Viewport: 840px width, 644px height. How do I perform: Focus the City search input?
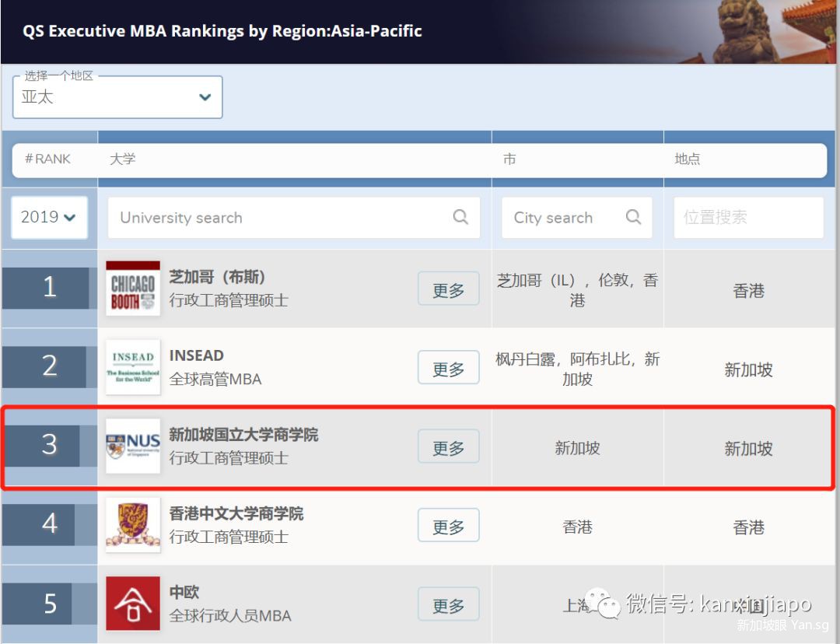(x=564, y=218)
